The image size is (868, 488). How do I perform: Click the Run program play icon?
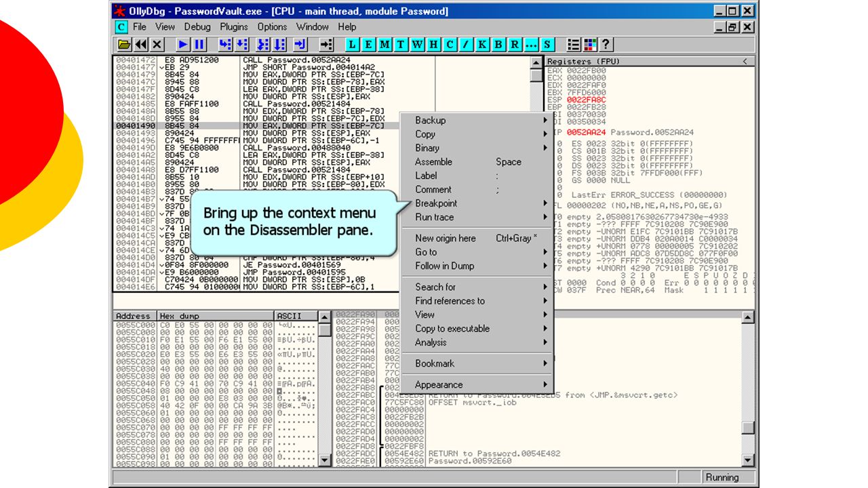tap(183, 45)
